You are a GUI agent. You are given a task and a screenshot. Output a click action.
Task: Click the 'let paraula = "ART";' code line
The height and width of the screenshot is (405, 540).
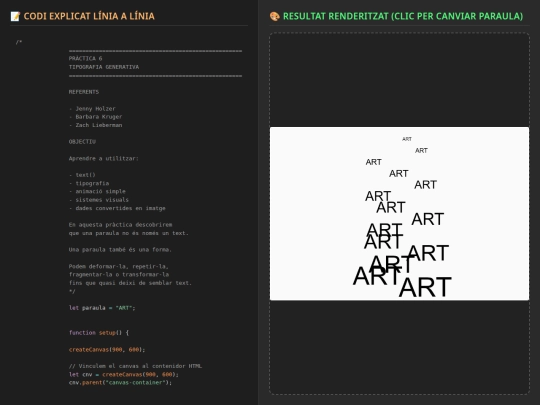coord(102,308)
